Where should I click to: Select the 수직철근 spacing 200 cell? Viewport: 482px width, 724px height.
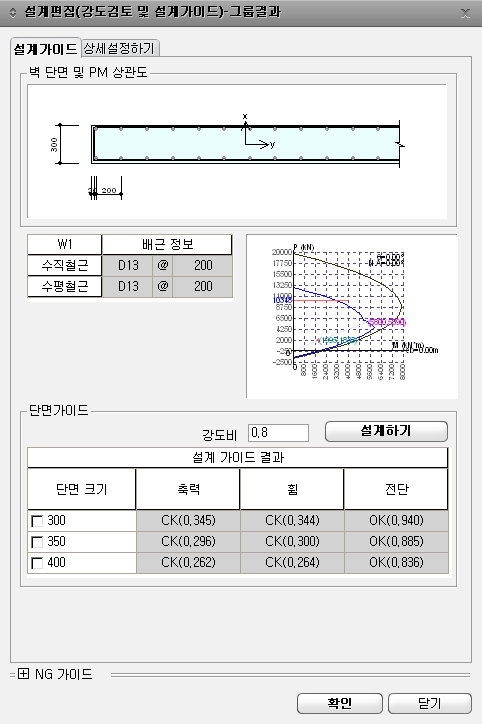[203, 265]
